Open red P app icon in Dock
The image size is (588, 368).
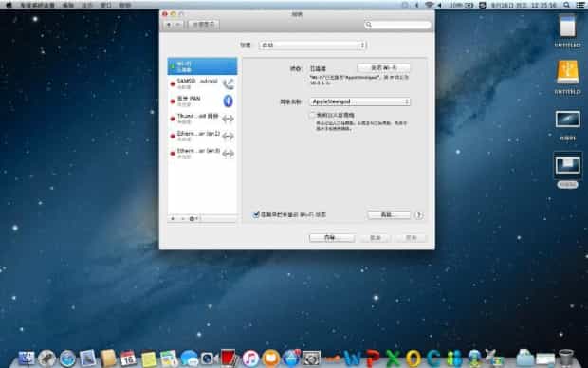click(x=373, y=359)
